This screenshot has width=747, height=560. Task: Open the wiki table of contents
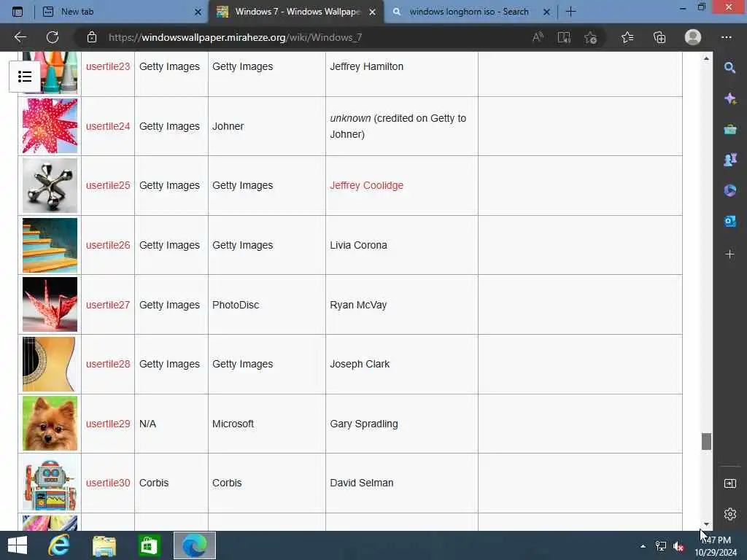24,77
